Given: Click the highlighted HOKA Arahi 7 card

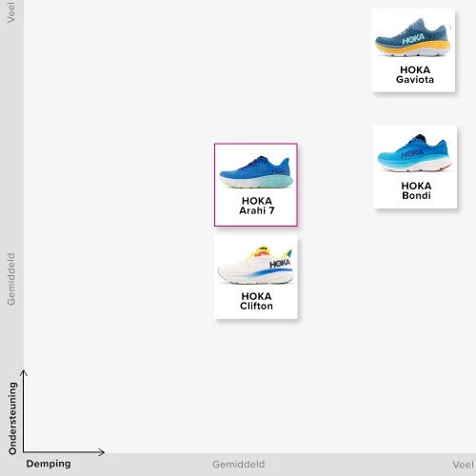Looking at the screenshot, I should pyautogui.click(x=256, y=185).
